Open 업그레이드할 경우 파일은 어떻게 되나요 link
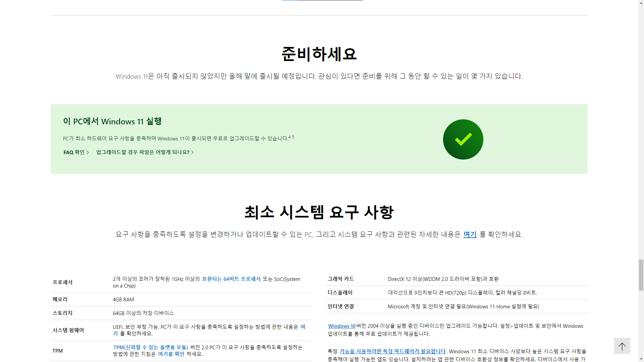Screen dimensions: 644x362 143,152
